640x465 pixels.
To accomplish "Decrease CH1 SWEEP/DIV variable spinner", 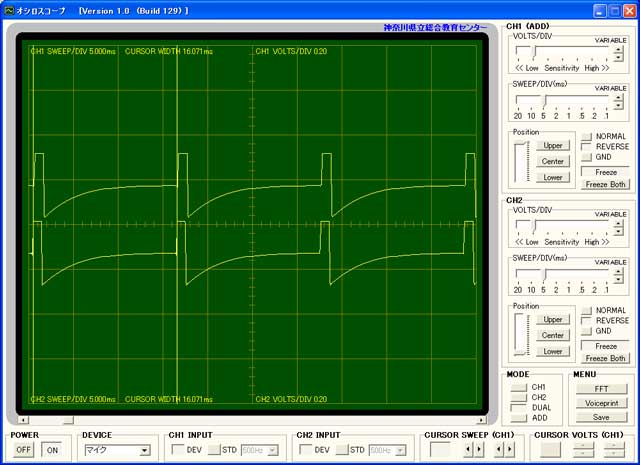I will click(618, 106).
